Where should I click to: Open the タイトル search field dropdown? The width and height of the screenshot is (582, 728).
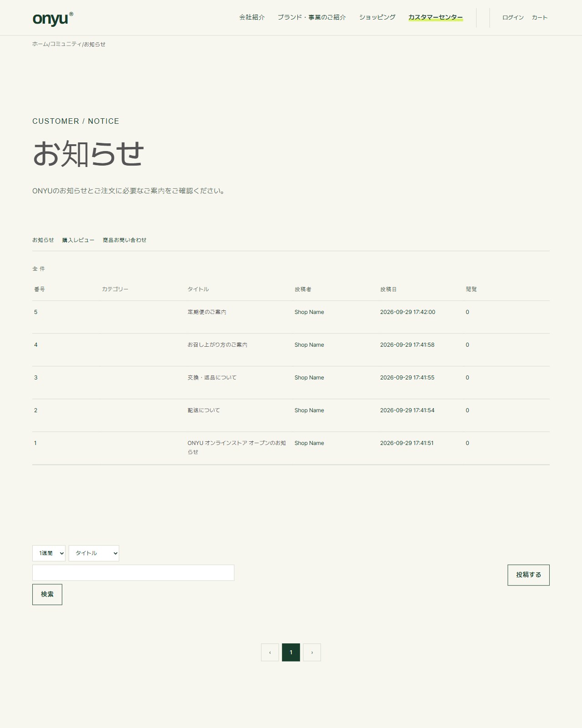pyautogui.click(x=94, y=553)
